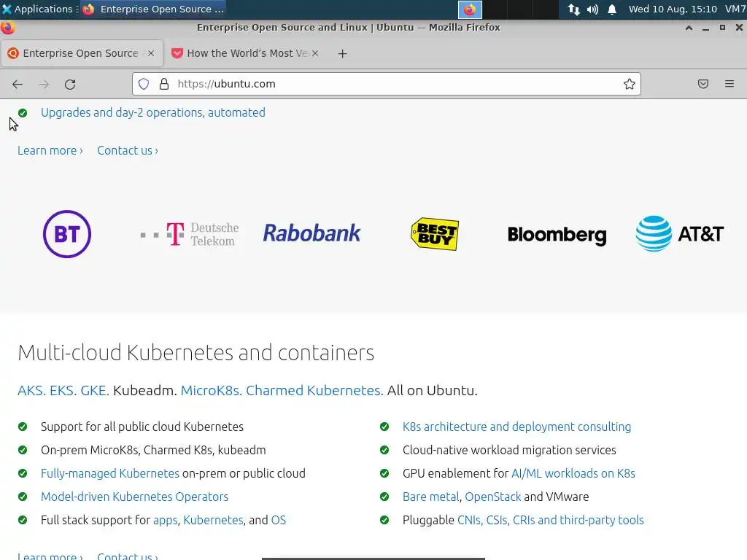Click the Best Buy logo
The width and height of the screenshot is (747, 560).
435,234
